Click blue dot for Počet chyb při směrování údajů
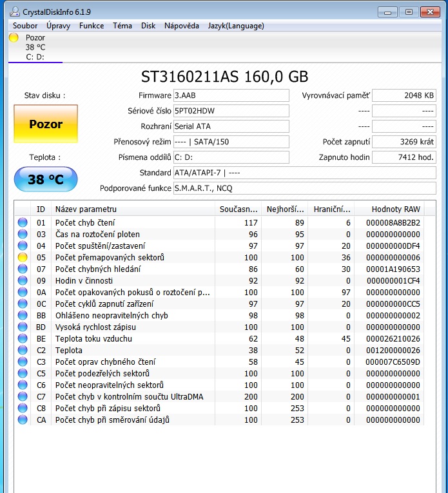This screenshot has height=493, width=448. click(23, 420)
